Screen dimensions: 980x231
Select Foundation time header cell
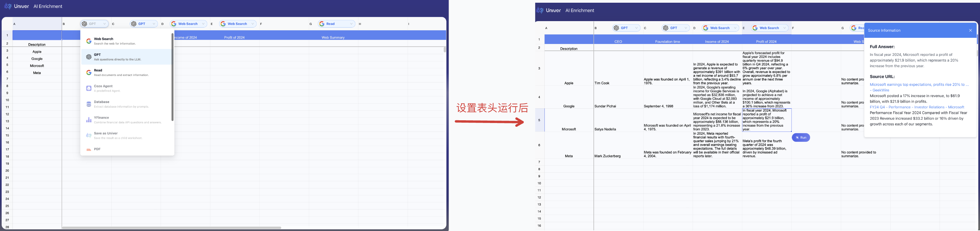pyautogui.click(x=668, y=40)
